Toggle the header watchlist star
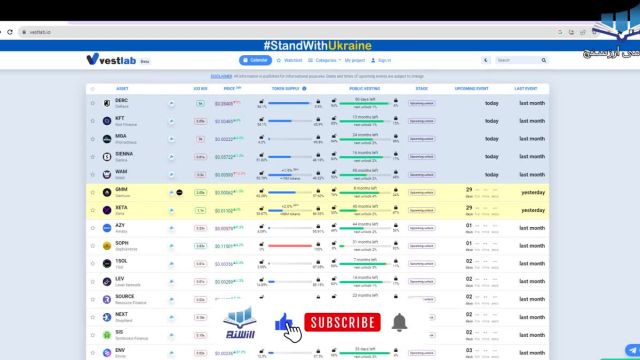 [x=93, y=89]
